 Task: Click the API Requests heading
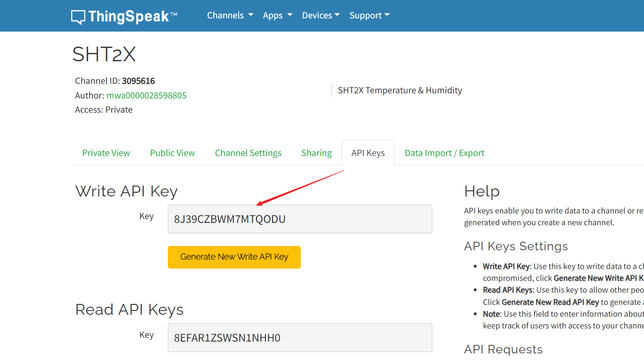pos(504,350)
